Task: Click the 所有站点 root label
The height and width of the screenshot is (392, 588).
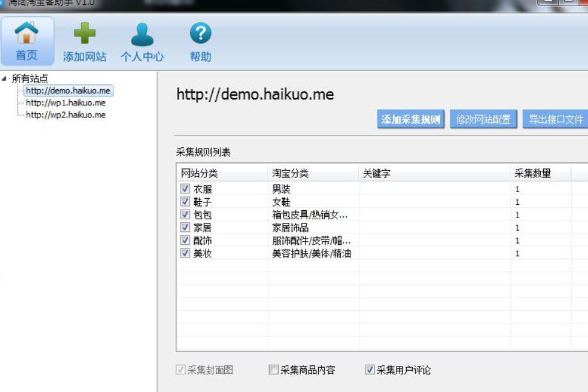Action: pyautogui.click(x=30, y=78)
